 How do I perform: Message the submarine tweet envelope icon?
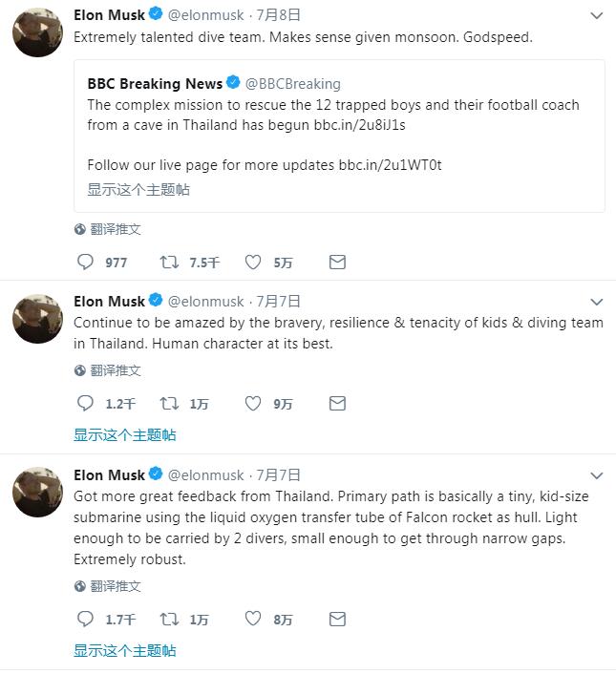click(x=337, y=619)
